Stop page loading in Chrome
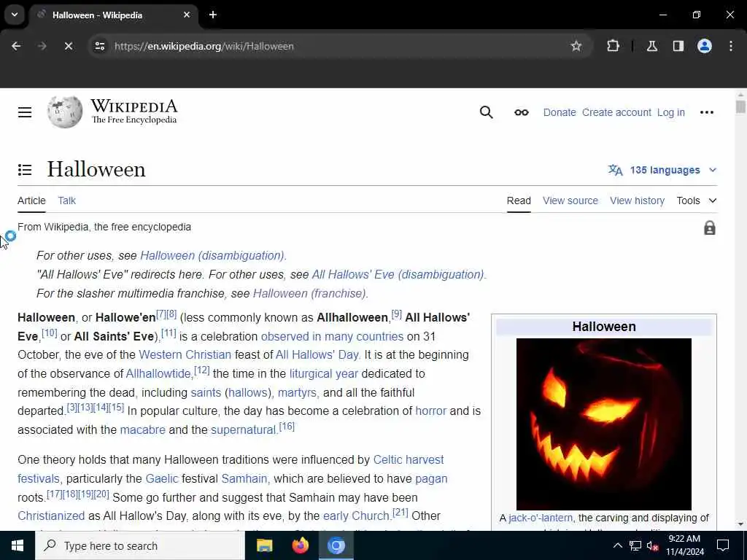747x560 pixels. pos(68,46)
